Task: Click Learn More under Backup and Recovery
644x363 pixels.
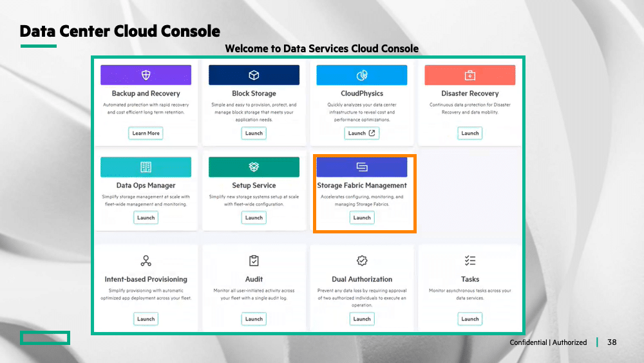Action: coord(146,133)
